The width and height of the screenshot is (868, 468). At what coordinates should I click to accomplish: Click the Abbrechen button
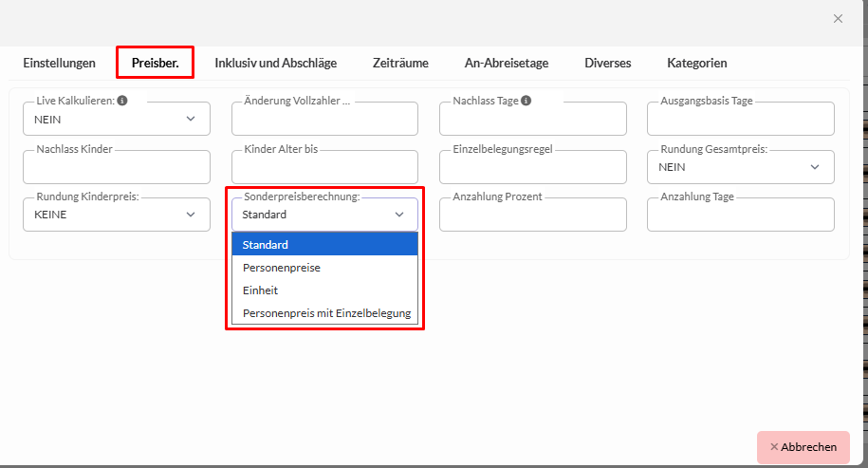pos(803,447)
